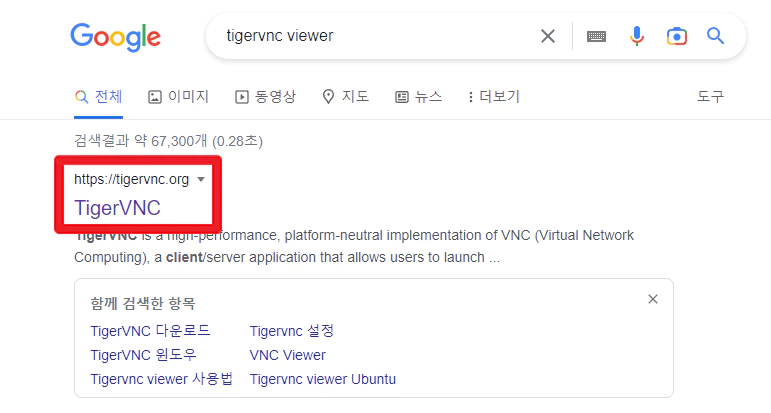Click the https://tigervnc.org URL text

(x=131, y=179)
